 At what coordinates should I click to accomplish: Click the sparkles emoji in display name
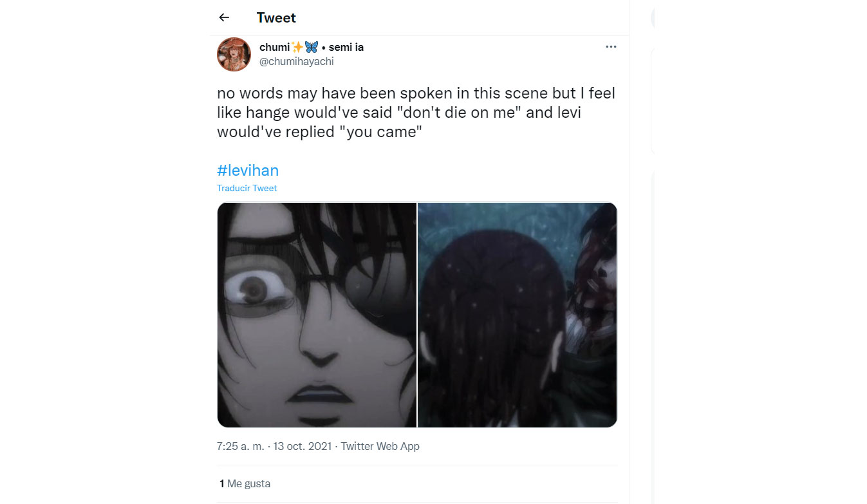(x=297, y=47)
